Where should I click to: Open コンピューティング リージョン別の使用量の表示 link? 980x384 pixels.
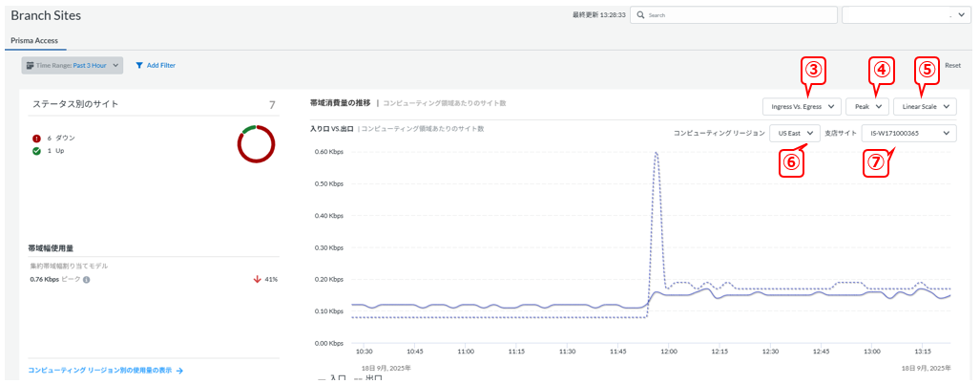tap(100, 370)
